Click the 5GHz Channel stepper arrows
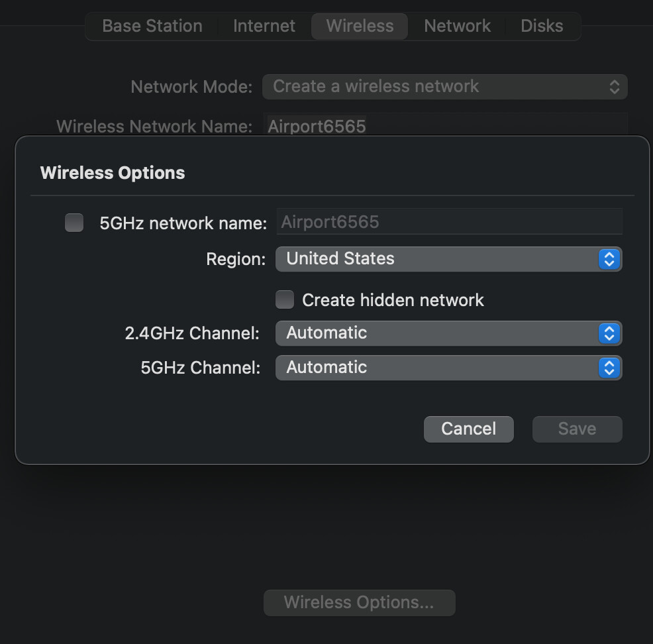The width and height of the screenshot is (653, 644). pyautogui.click(x=609, y=368)
